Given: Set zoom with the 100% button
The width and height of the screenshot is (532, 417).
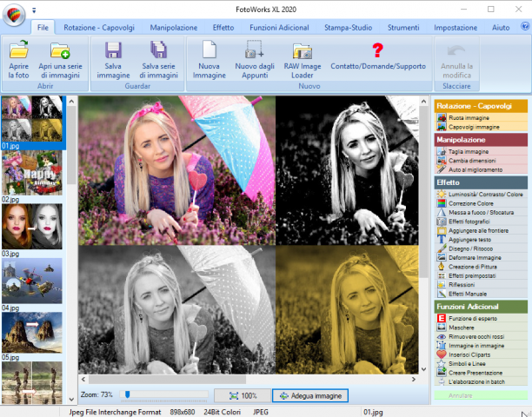Looking at the screenshot, I should (x=243, y=395).
